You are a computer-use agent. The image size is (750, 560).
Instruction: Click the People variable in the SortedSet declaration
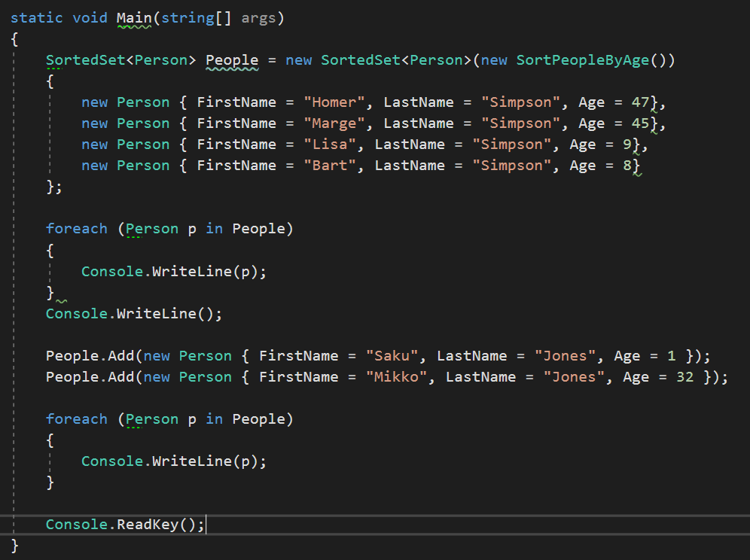(232, 60)
